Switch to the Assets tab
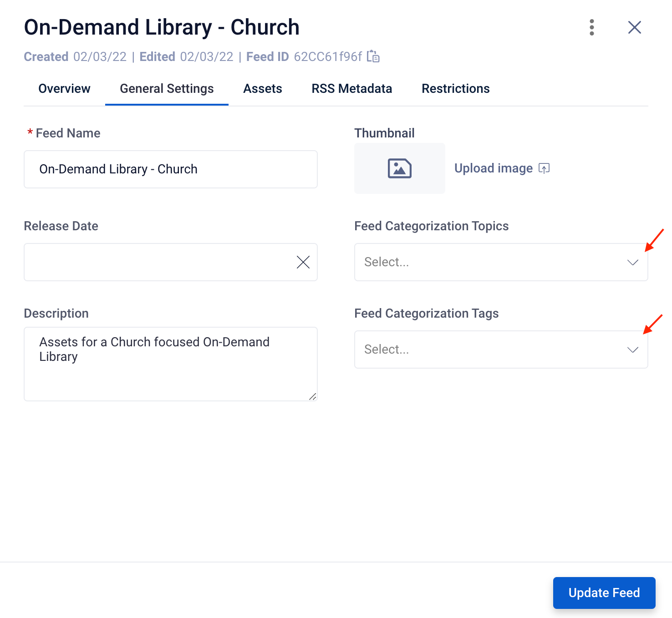Viewport: 672px width, 618px height. click(x=263, y=89)
